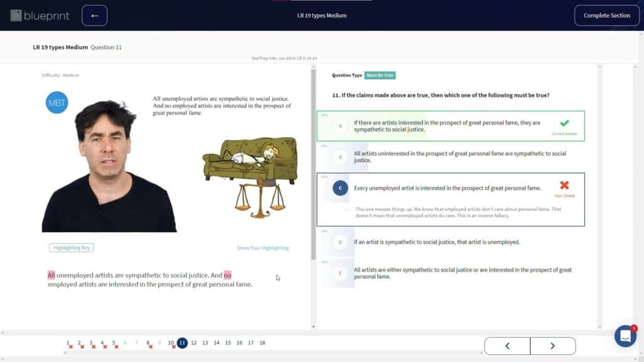Click the green checkmark on answer A
Viewport: 644px width, 362px height.
pos(565,121)
